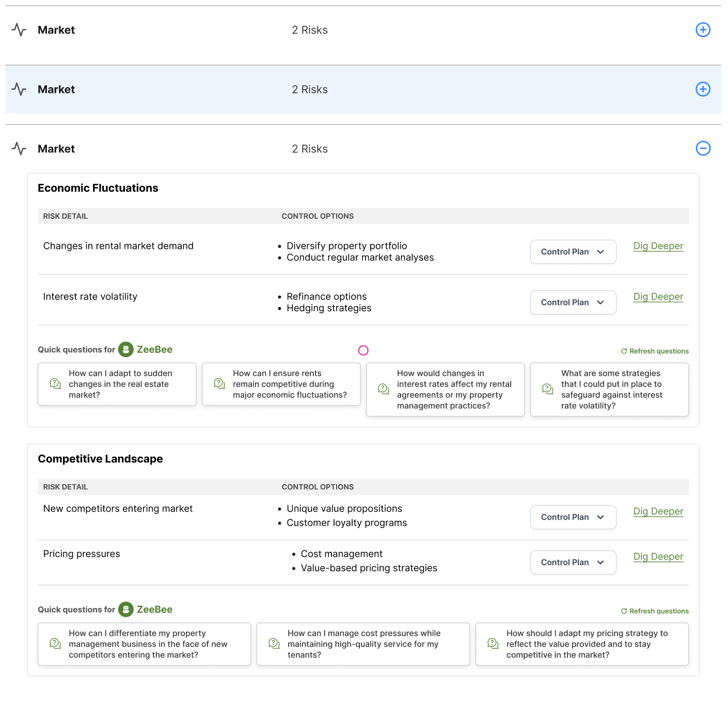Click Dig Deeper for Pricing pressures

[x=658, y=556]
